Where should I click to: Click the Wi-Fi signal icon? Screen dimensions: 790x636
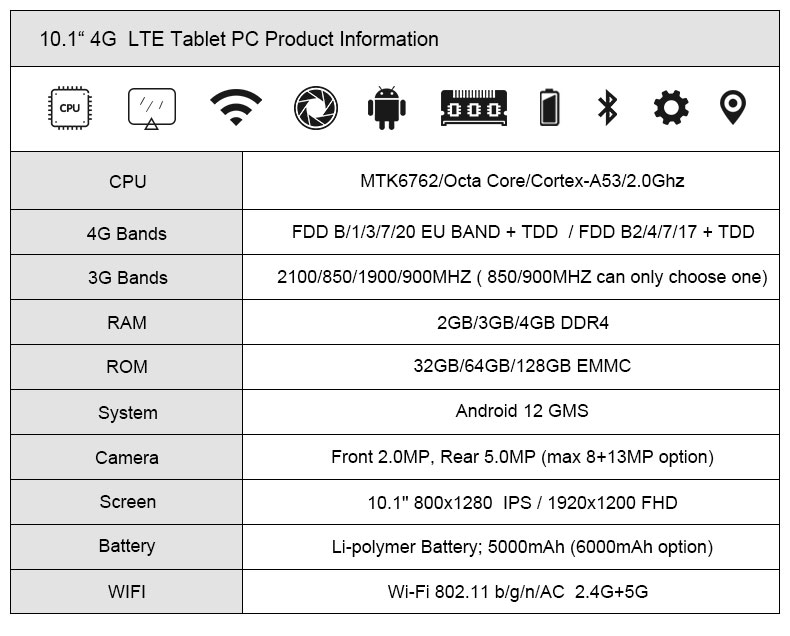click(x=236, y=107)
